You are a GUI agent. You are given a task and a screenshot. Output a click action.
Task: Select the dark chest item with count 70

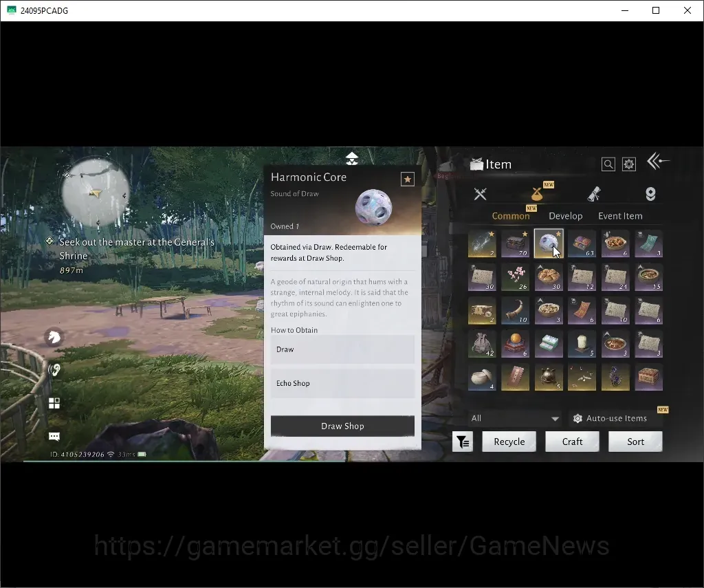[x=515, y=243]
